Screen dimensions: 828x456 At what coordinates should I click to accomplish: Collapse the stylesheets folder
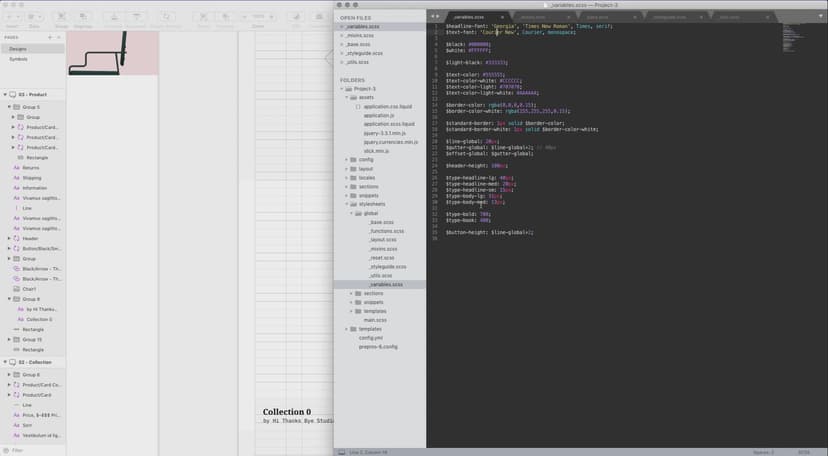tap(347, 204)
